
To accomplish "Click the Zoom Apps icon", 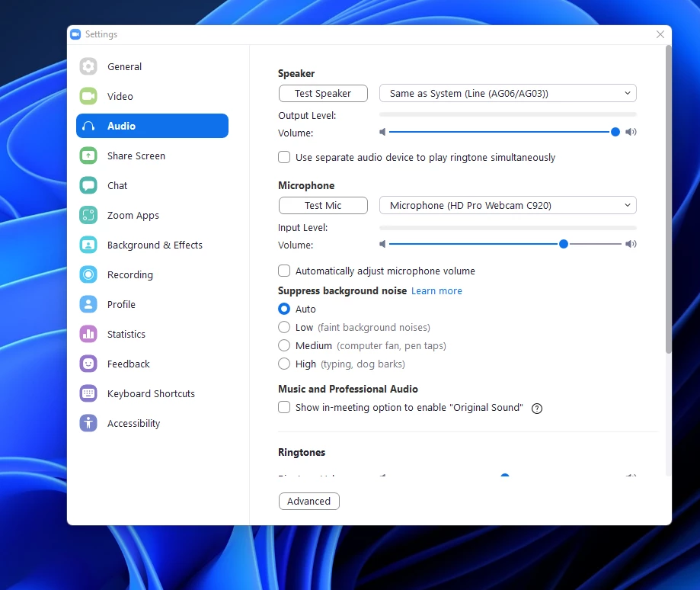I will 88,215.
